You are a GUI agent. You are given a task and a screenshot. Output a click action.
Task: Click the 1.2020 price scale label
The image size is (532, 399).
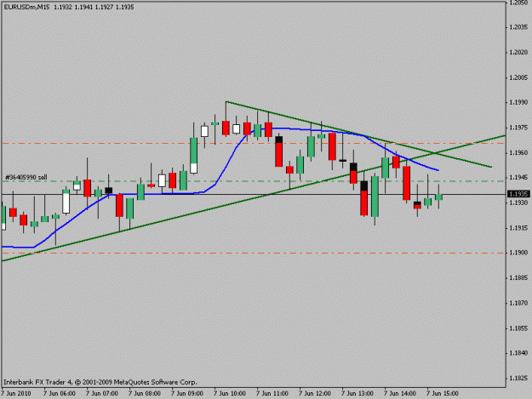pyautogui.click(x=518, y=52)
